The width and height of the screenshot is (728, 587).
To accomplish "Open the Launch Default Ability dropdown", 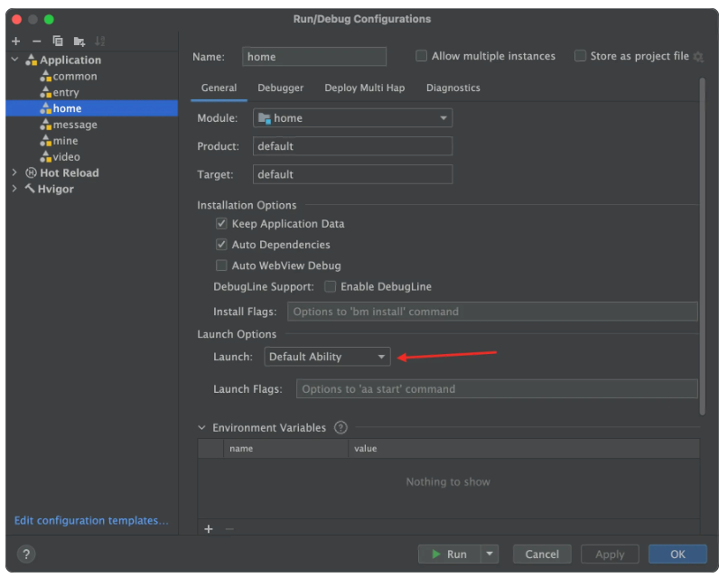I will (x=327, y=358).
